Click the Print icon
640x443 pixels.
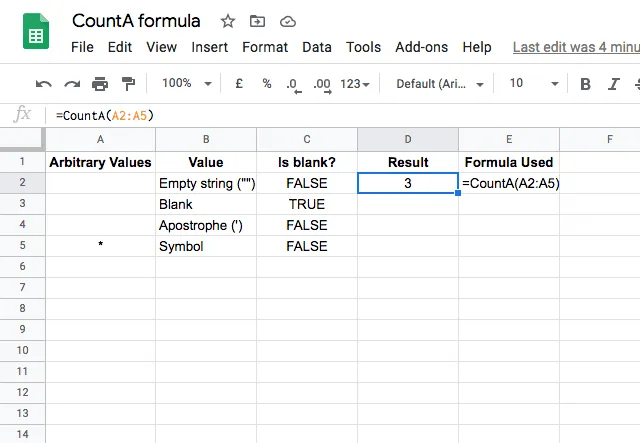[100, 84]
